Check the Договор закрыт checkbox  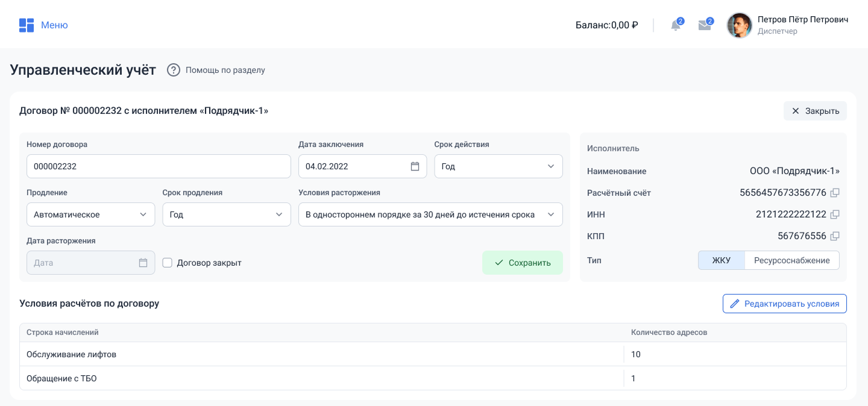(x=168, y=263)
